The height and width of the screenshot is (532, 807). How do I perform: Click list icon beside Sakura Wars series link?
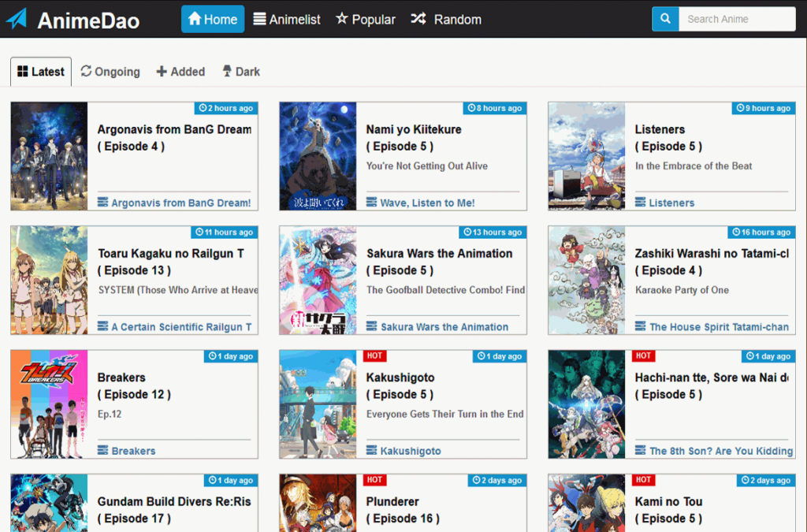[372, 326]
